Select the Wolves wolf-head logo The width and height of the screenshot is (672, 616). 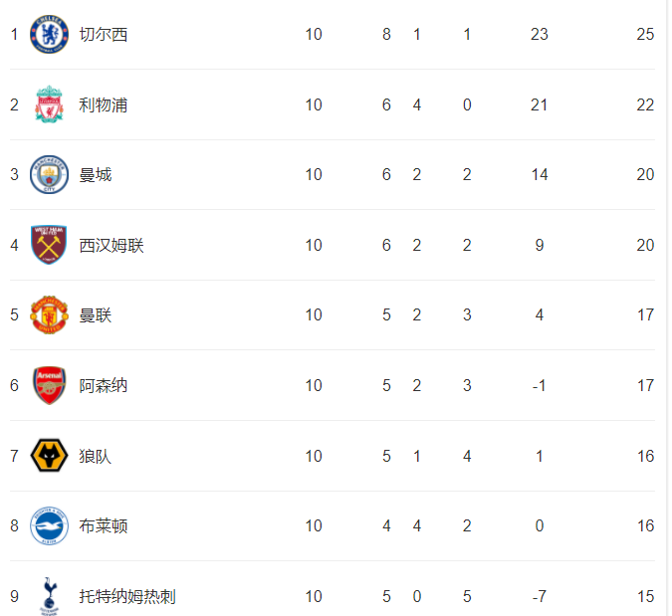49,456
